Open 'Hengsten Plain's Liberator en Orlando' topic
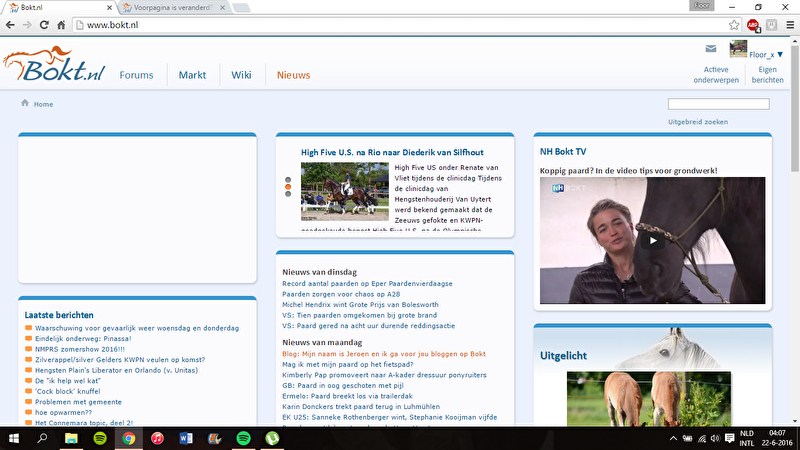The width and height of the screenshot is (800, 450). (116, 370)
